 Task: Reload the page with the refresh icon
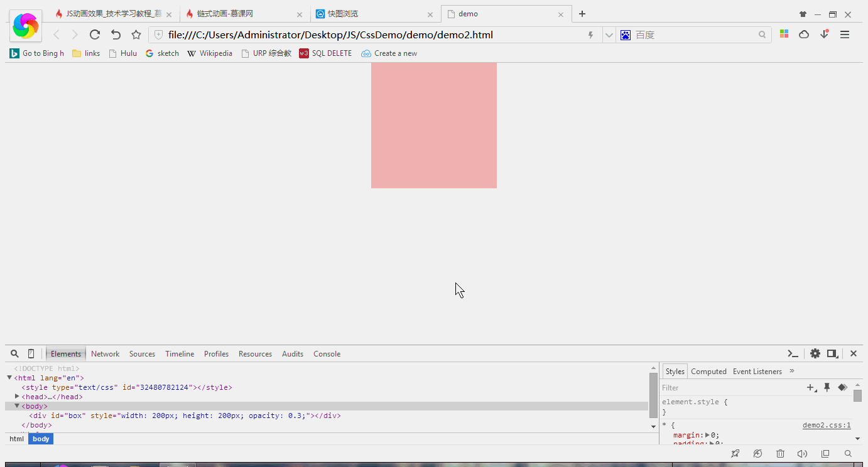(95, 35)
